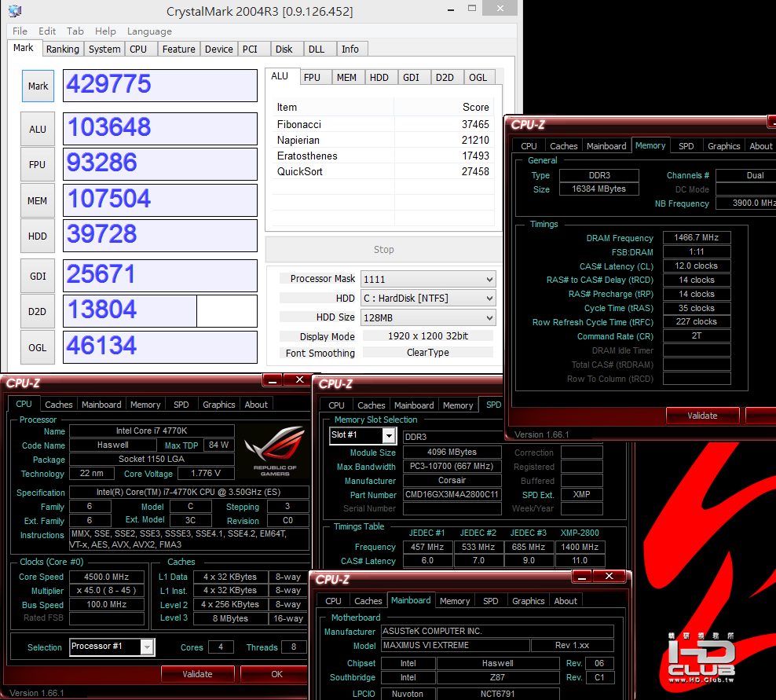Switch to the Ranking tab

[x=62, y=49]
